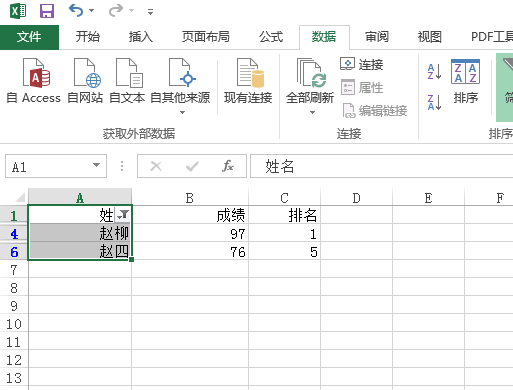This screenshot has height=390, width=513.
Task: Switch to the 插入 tab
Action: click(141, 37)
